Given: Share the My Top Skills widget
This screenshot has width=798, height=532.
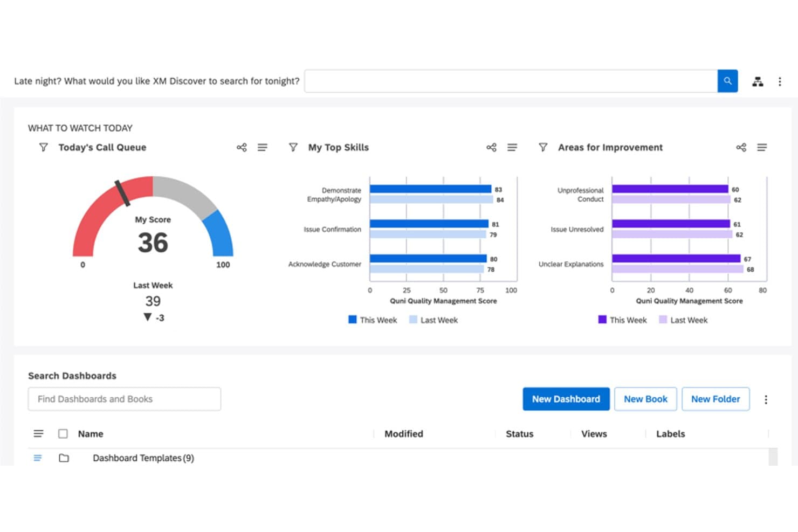Looking at the screenshot, I should [x=491, y=147].
